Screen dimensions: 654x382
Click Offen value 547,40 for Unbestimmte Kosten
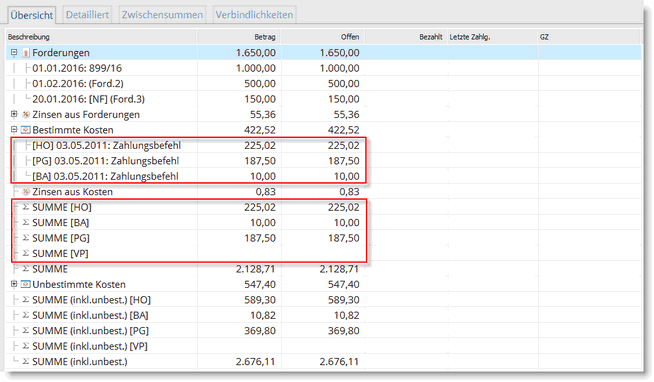[x=344, y=284]
